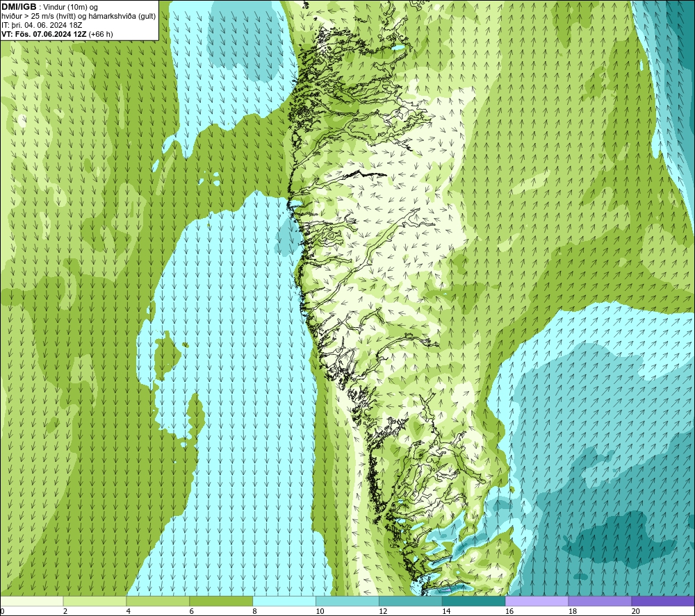Click the "VT: Fös. 07.06.2024 12Z (+66 h)" line

[x=57, y=34]
